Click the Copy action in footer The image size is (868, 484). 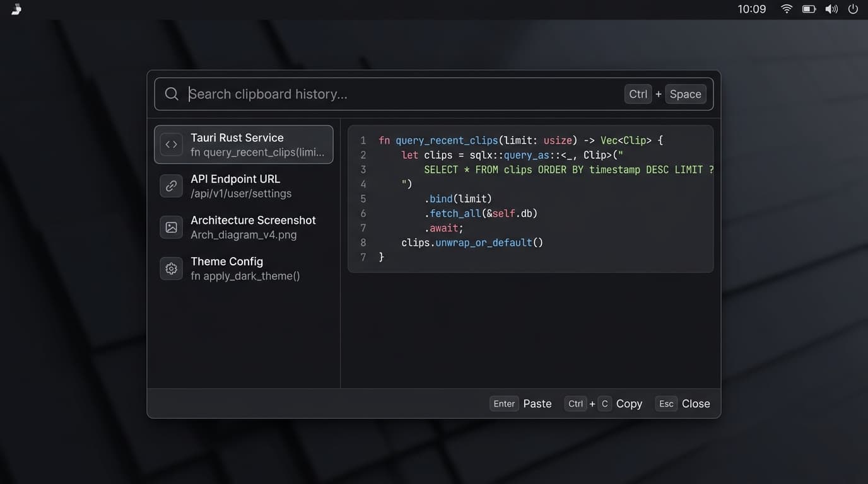(629, 403)
